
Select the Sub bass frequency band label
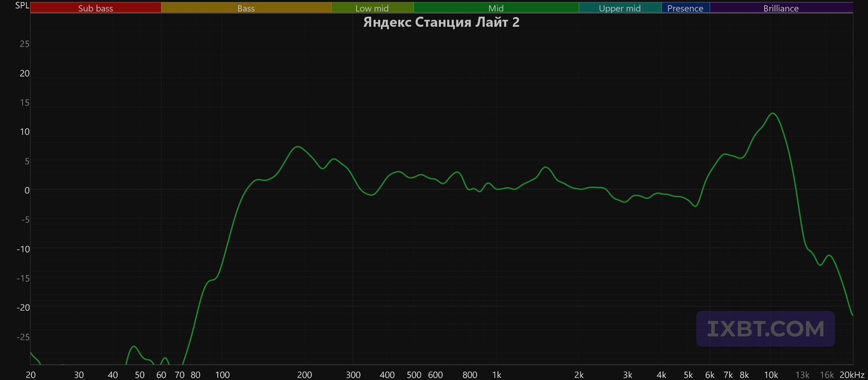tap(96, 8)
